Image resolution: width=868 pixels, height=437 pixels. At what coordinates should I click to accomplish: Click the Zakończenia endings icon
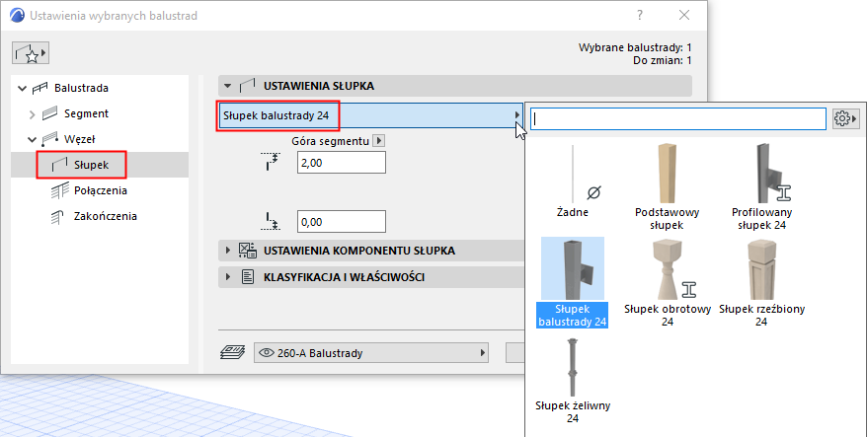(x=57, y=217)
